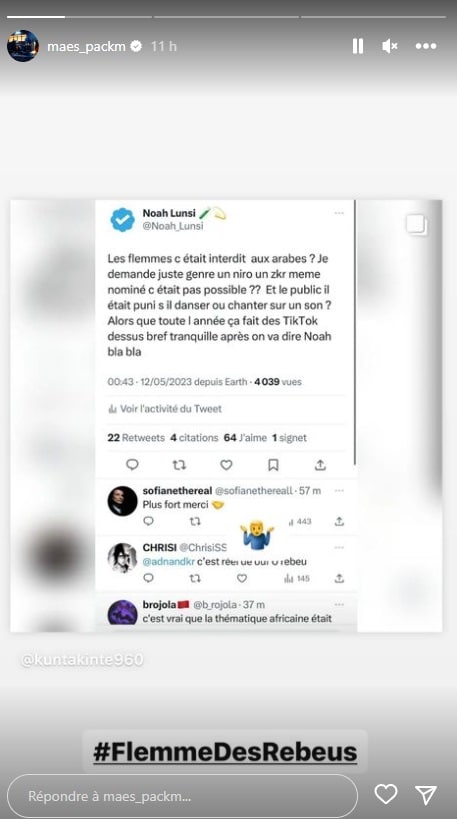Share the story via paper plane icon
Image resolution: width=457 pixels, height=819 pixels.
(426, 794)
